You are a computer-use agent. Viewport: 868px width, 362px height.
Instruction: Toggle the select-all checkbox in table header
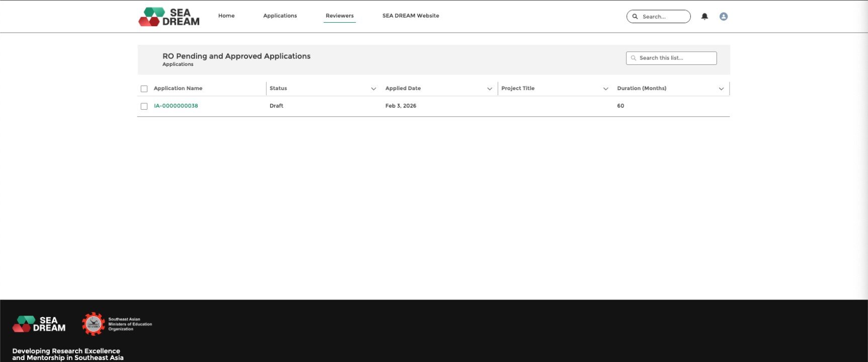[x=144, y=89]
